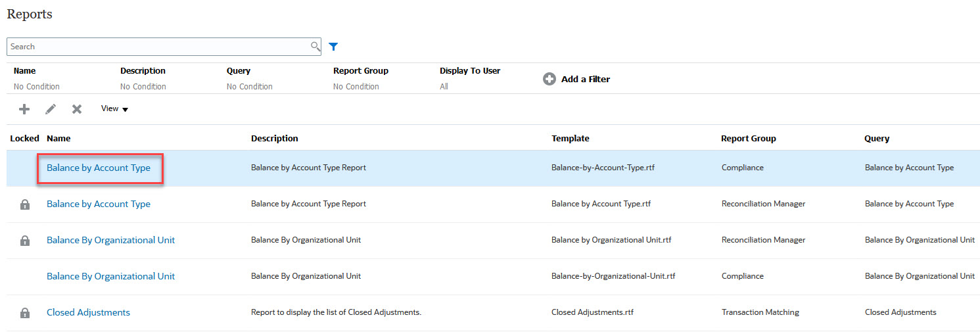Click lock icon on Reconciliation Manager Account Type row

click(25, 204)
